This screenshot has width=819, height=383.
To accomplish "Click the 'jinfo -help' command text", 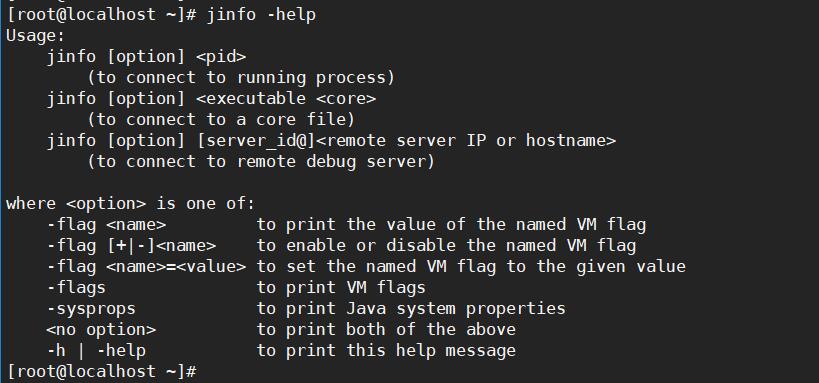I will click(261, 15).
